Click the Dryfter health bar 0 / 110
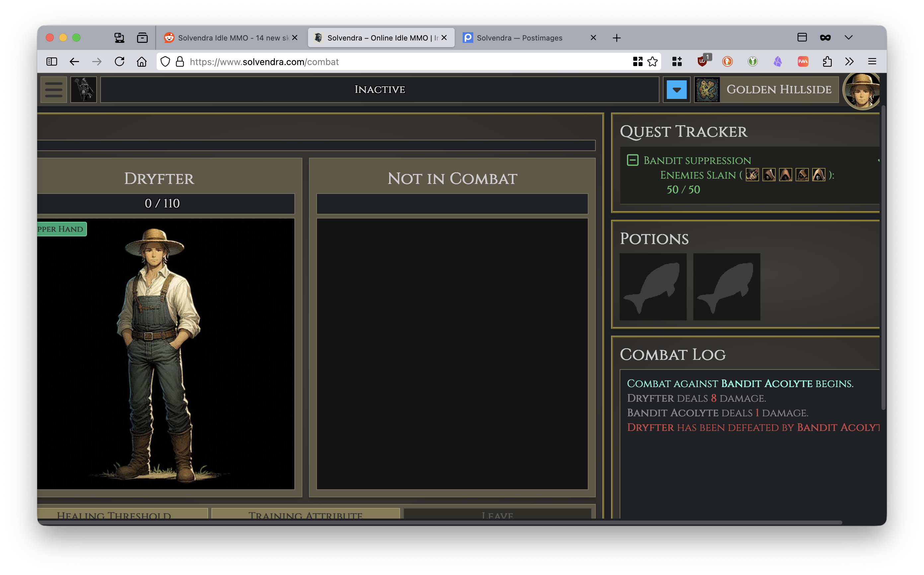The image size is (924, 575). coord(162,204)
